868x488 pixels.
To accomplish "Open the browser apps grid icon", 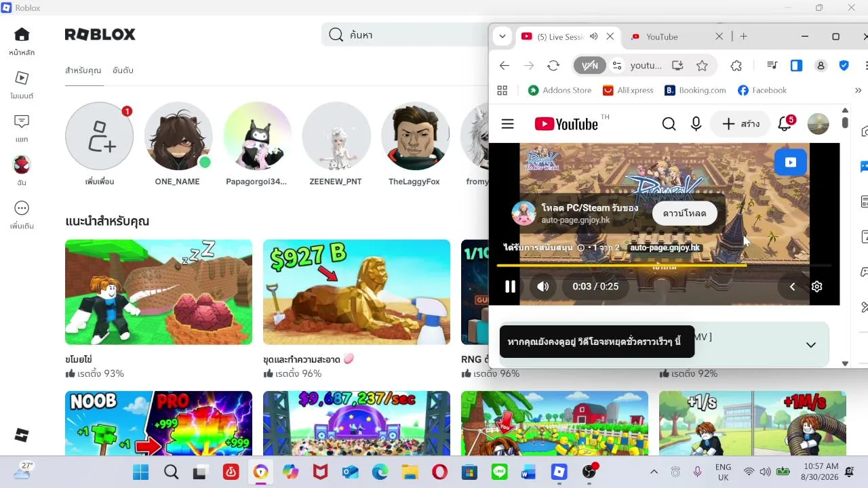I will click(502, 90).
